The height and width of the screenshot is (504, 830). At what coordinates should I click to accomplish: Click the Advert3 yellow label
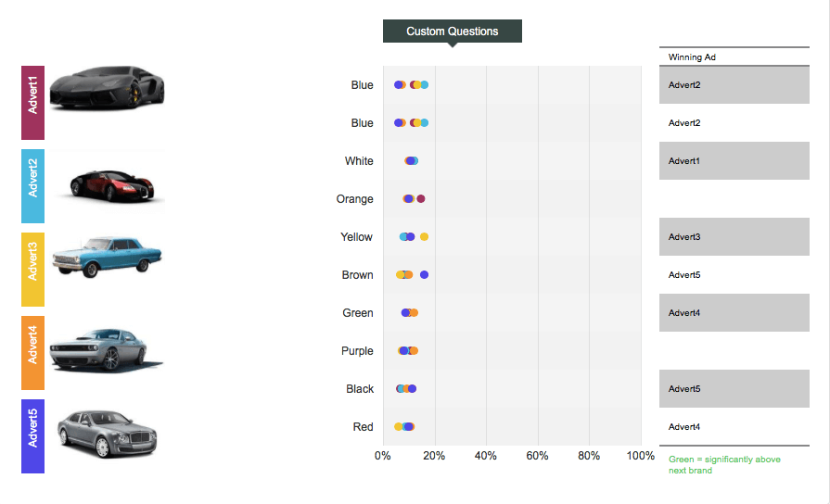32,270
